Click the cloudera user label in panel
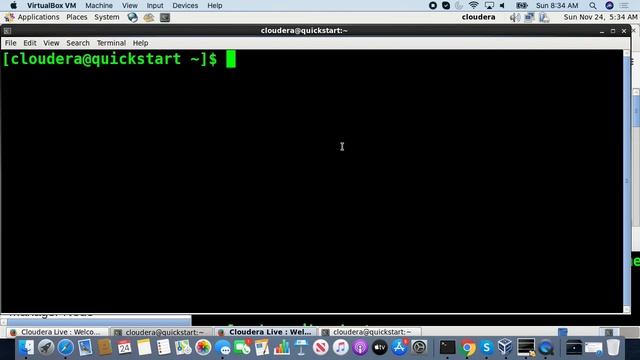This screenshot has width=640, height=360. click(x=478, y=17)
